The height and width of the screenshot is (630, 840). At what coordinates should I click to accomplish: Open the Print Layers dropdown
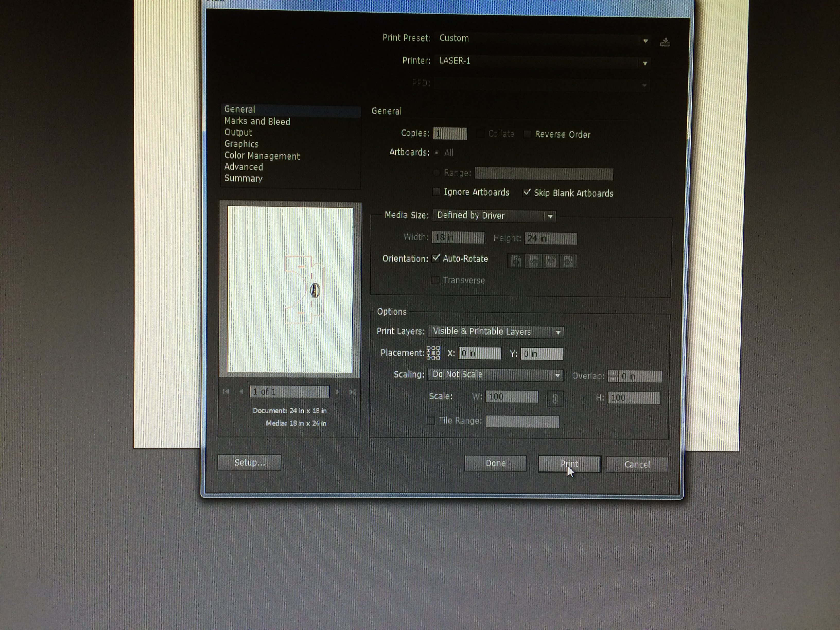(x=496, y=331)
